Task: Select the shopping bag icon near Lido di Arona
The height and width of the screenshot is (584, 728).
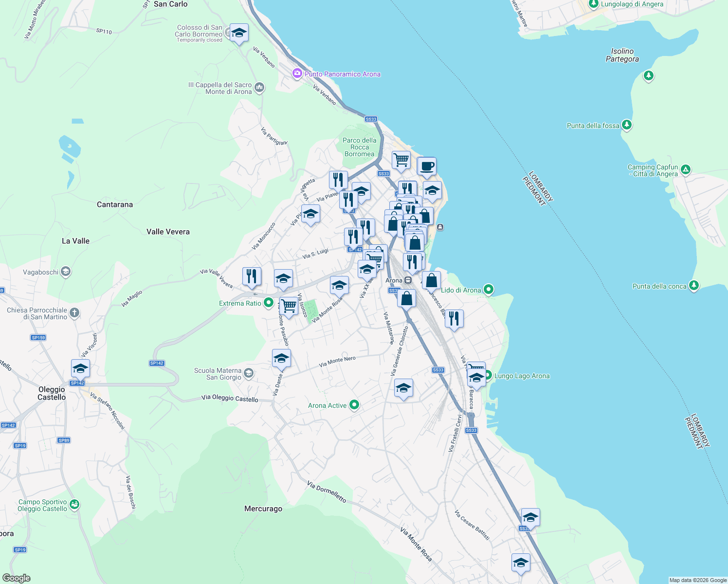Action: 431,280
